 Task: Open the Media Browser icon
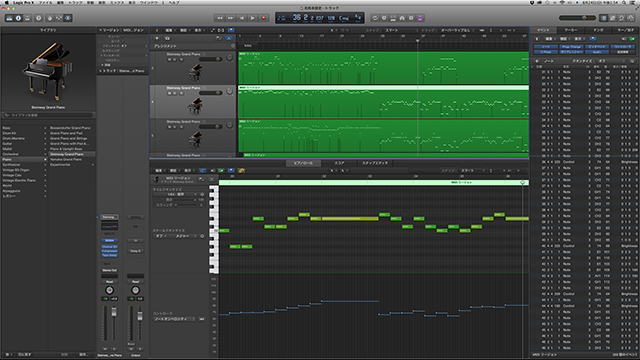pyautogui.click(x=631, y=18)
